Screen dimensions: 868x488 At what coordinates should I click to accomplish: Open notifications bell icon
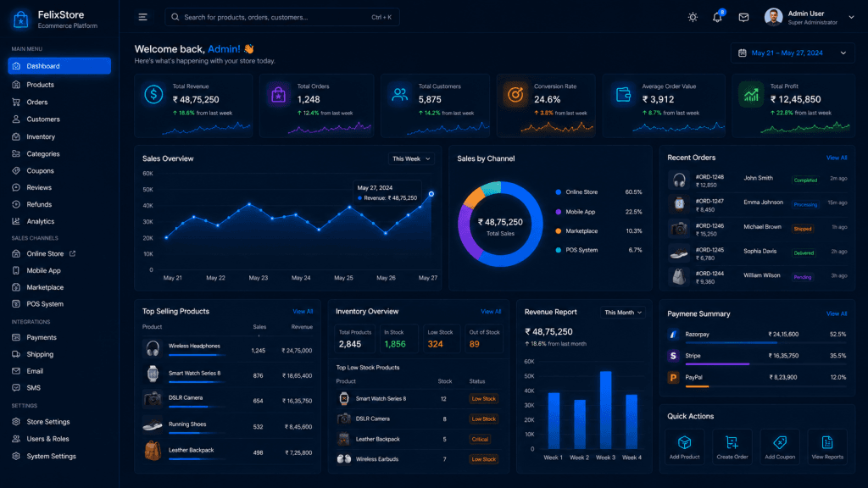[x=717, y=17]
